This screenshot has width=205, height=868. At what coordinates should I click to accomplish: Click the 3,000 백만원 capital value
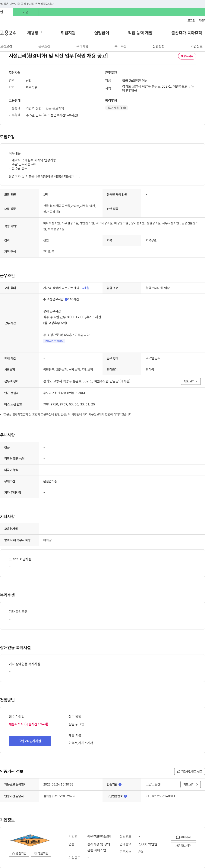(x=148, y=844)
